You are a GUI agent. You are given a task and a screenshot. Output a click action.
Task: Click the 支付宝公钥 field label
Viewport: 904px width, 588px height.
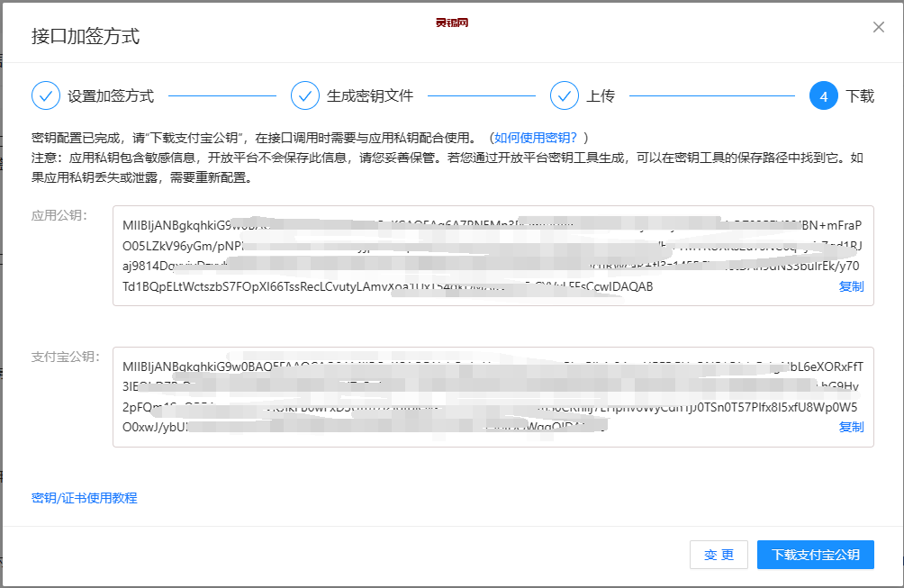point(65,357)
